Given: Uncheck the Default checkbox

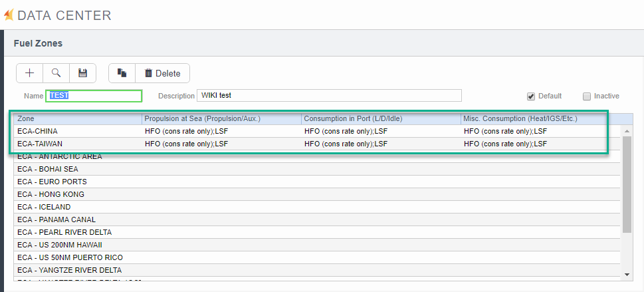Looking at the screenshot, I should coord(531,96).
